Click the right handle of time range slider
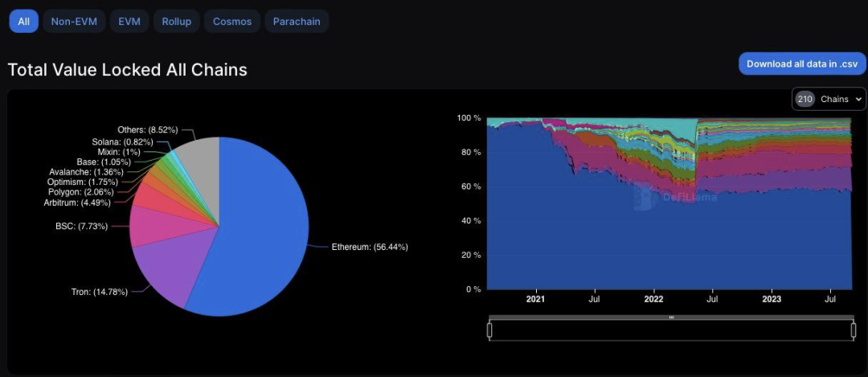The image size is (868, 377). (853, 330)
